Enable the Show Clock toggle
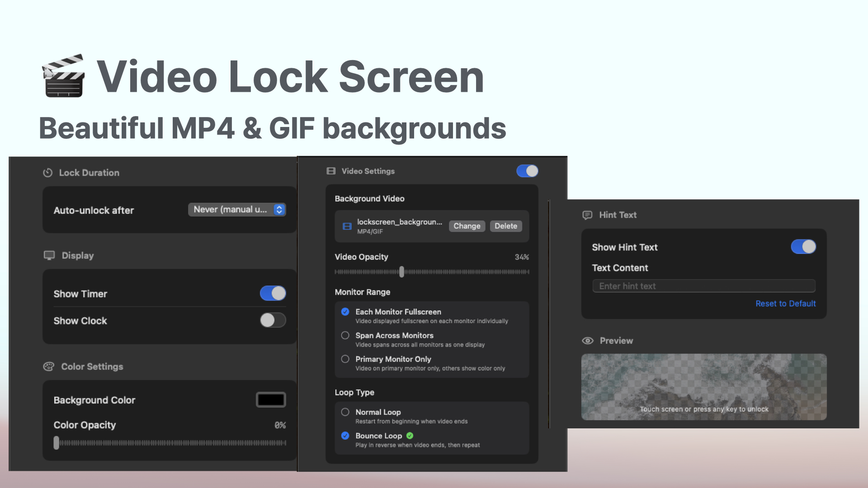This screenshot has width=868, height=488. (x=273, y=320)
